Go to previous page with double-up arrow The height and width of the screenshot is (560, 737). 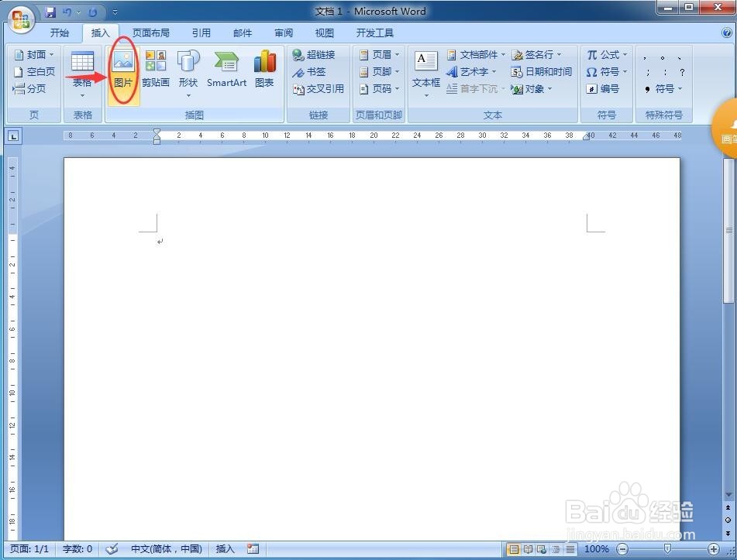point(728,508)
